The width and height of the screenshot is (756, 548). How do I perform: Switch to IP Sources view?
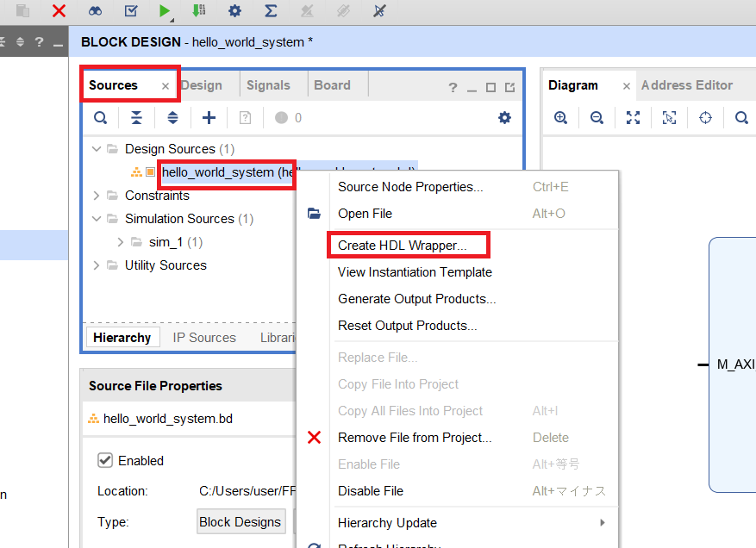click(x=204, y=338)
